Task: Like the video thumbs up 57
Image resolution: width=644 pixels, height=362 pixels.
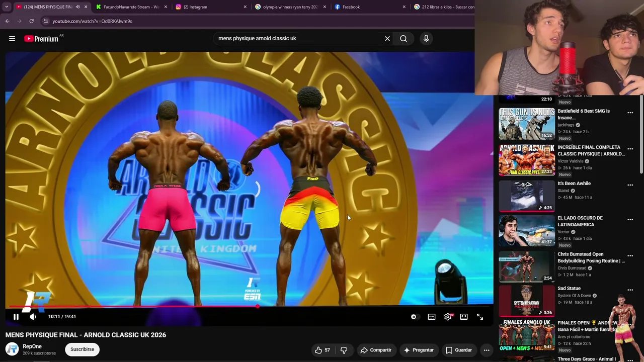Action: pos(323,350)
